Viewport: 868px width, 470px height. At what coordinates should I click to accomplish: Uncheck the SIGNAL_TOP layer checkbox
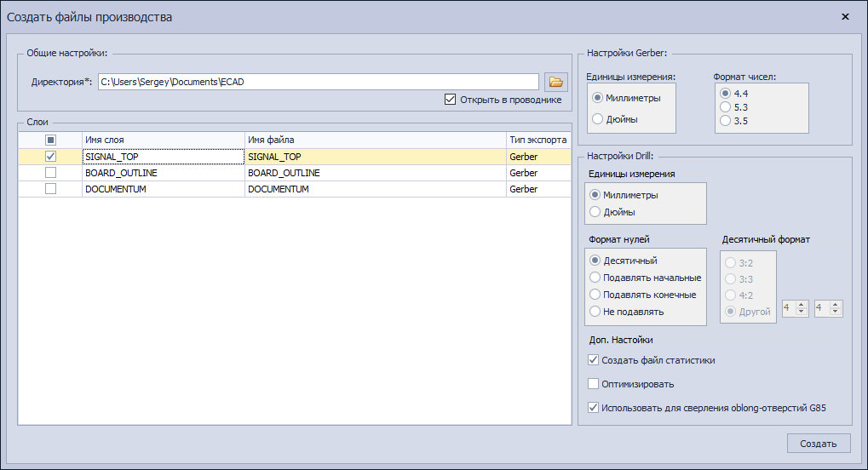click(x=50, y=157)
